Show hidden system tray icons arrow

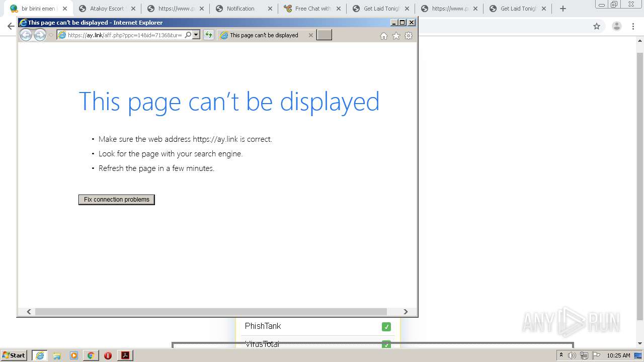click(x=561, y=355)
